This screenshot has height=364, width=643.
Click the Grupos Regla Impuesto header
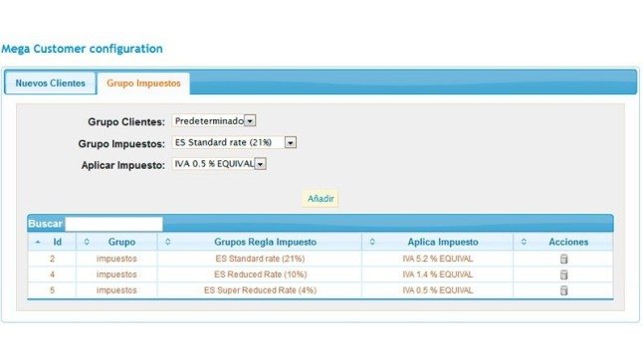click(x=260, y=242)
